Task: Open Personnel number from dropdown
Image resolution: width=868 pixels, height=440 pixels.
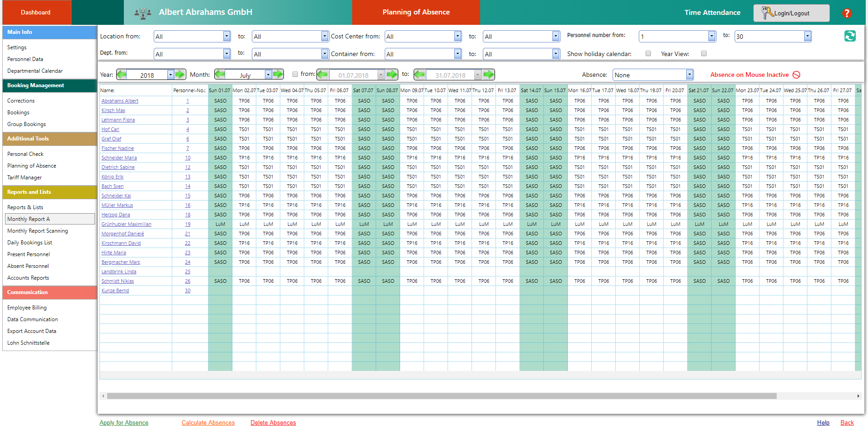Action: (x=712, y=36)
